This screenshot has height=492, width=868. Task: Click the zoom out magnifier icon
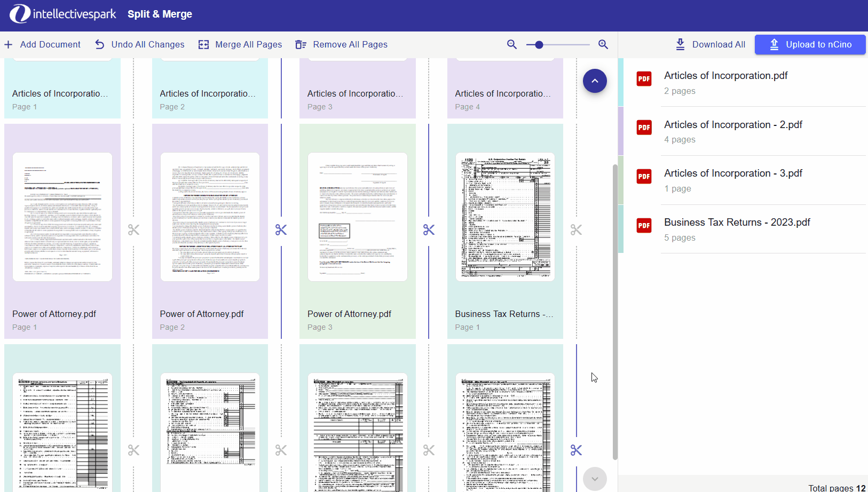click(x=511, y=44)
